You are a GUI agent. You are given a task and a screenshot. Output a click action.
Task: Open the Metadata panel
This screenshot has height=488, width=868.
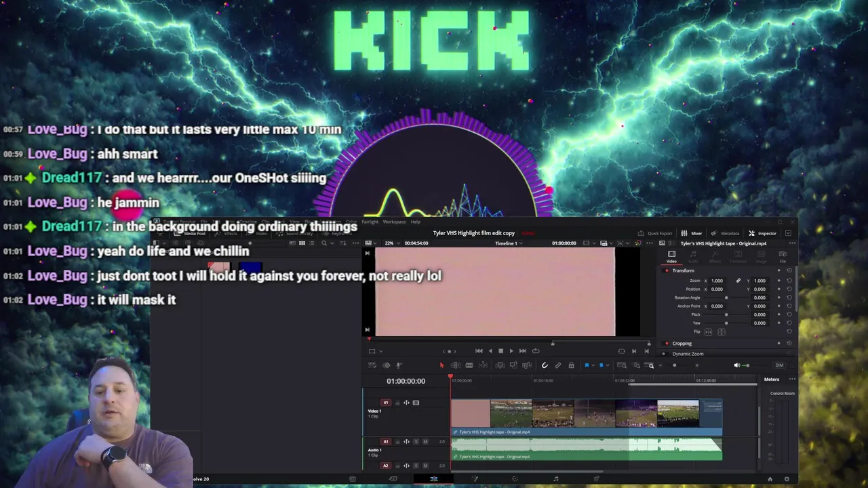[725, 233]
